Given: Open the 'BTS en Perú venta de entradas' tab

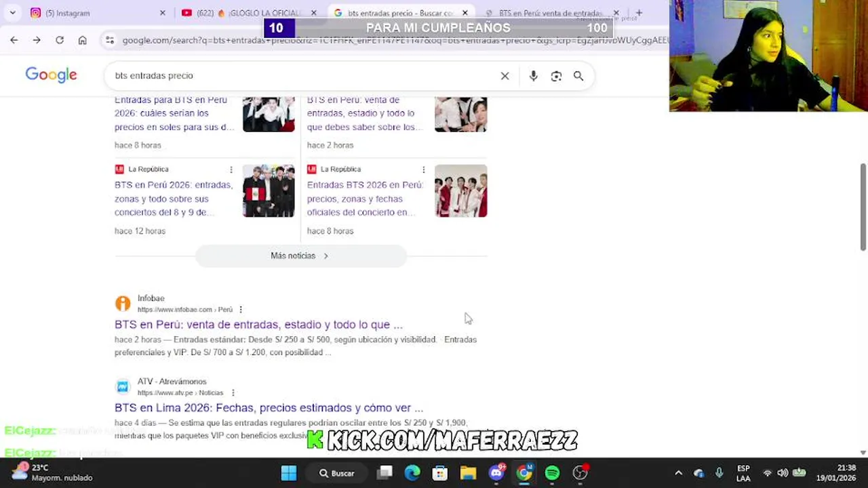Looking at the screenshot, I should [551, 13].
